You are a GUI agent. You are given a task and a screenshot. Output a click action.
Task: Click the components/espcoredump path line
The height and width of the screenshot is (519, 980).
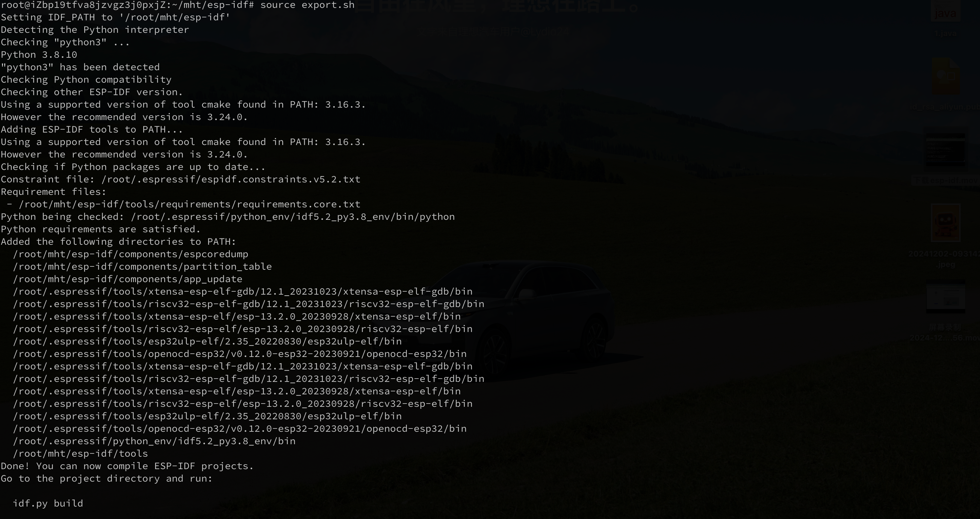(x=130, y=254)
